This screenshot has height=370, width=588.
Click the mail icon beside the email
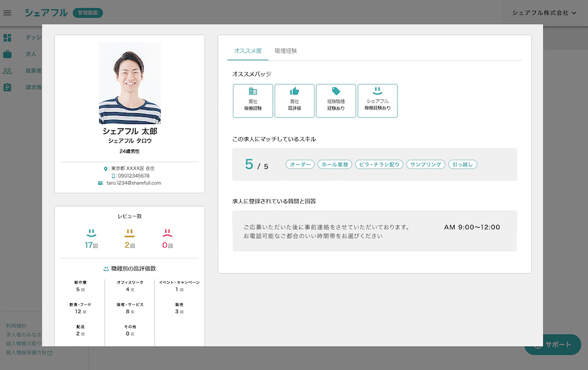[x=100, y=183]
